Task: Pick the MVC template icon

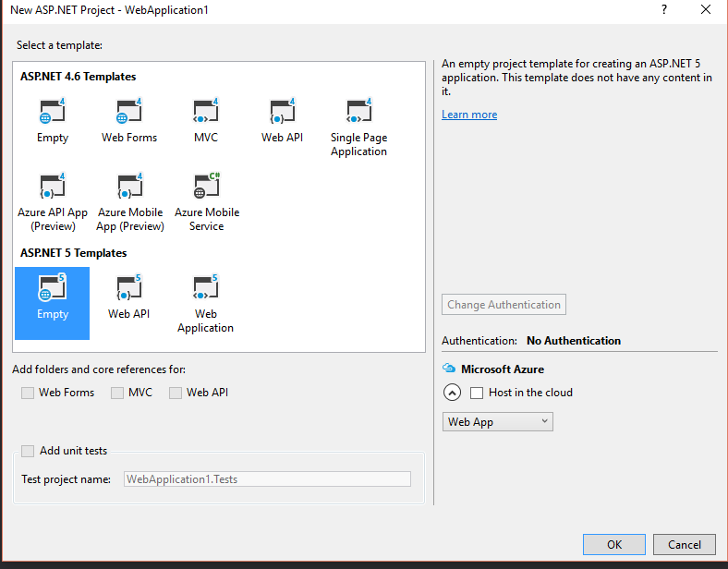Action: point(206,111)
